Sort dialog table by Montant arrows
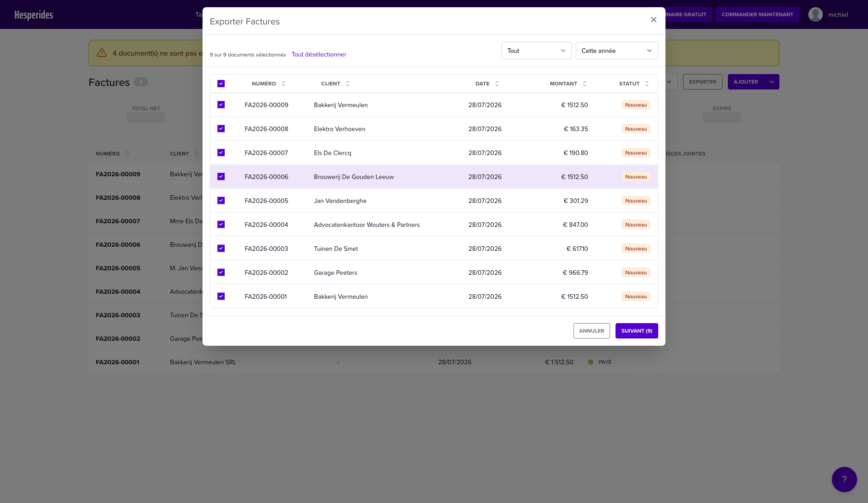The image size is (868, 503). [x=585, y=84]
